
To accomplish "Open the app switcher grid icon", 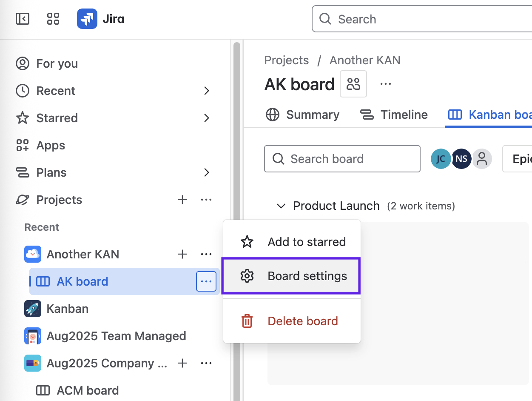I will [53, 19].
